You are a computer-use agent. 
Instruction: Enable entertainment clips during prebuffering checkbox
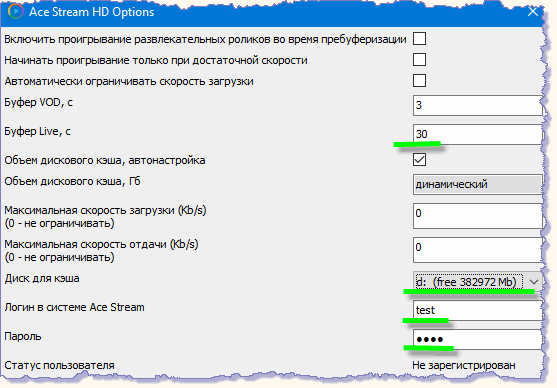(420, 38)
